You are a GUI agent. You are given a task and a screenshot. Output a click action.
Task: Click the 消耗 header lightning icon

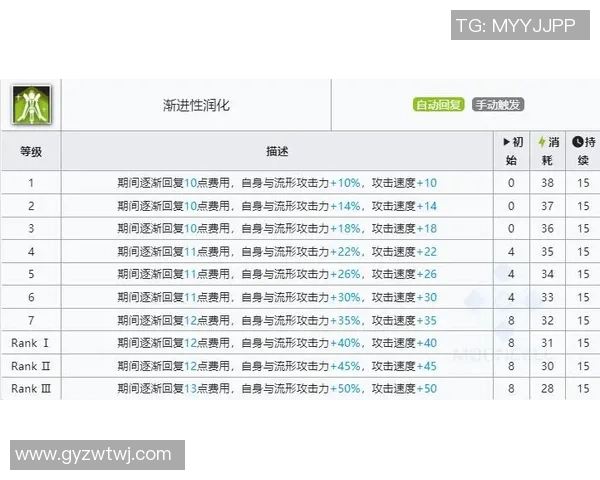pos(541,142)
